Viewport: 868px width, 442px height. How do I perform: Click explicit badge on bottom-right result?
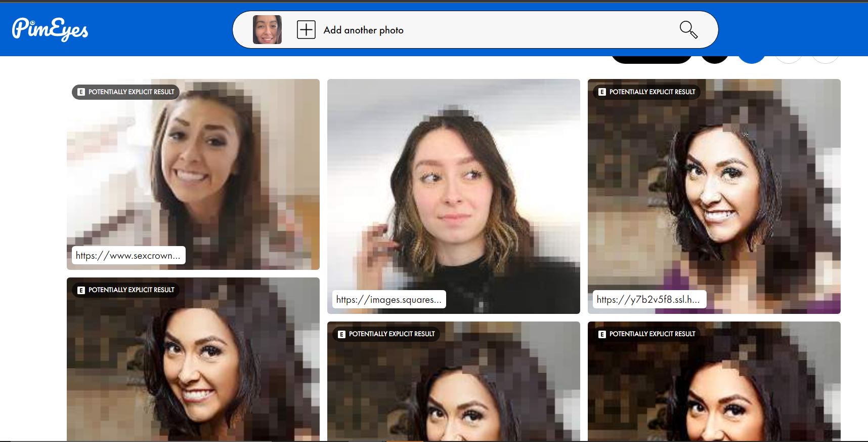pos(647,334)
